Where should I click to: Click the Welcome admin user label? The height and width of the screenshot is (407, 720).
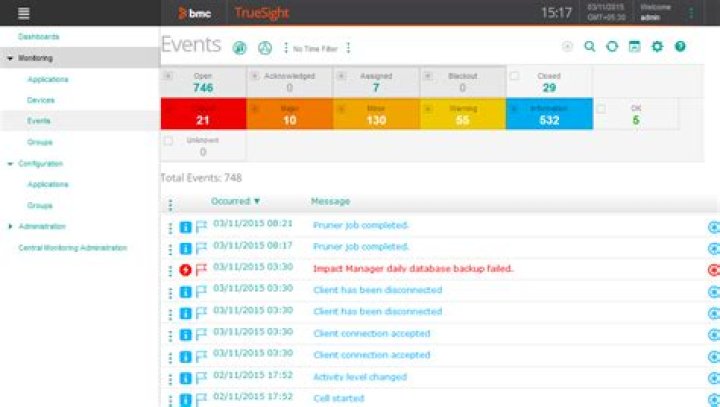(x=655, y=12)
